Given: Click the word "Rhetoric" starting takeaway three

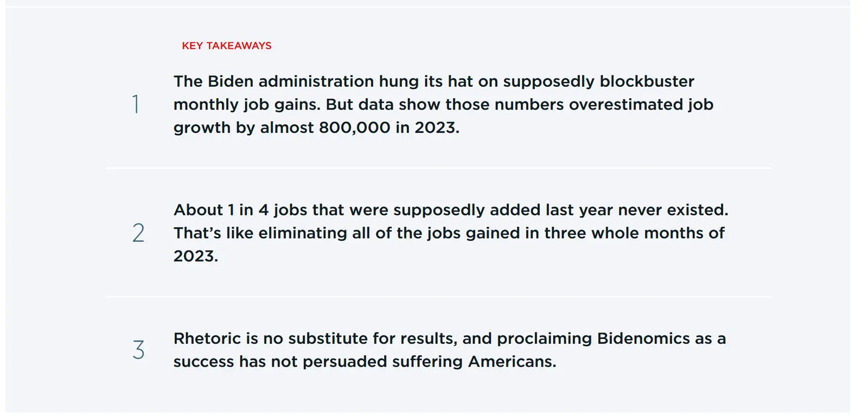Looking at the screenshot, I should (207, 338).
